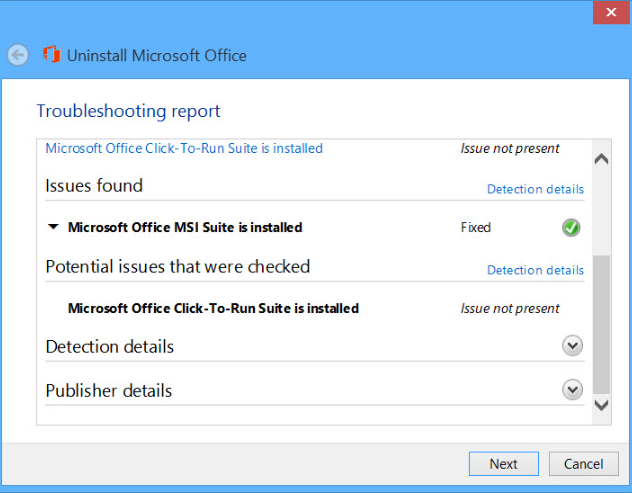Select bold Click-To-Run Suite is installed entry
632x493 pixels.
pyautogui.click(x=213, y=308)
